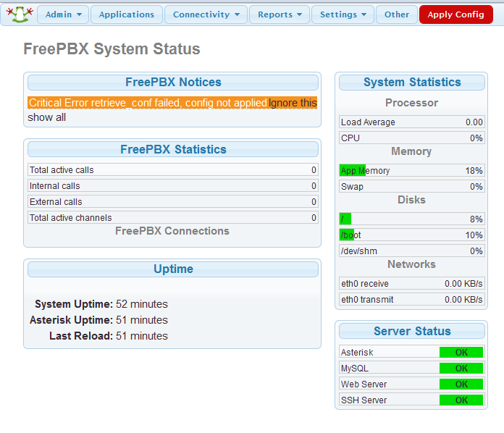The height and width of the screenshot is (433, 504).
Task: Click the Last Reload value
Action: tap(142, 336)
